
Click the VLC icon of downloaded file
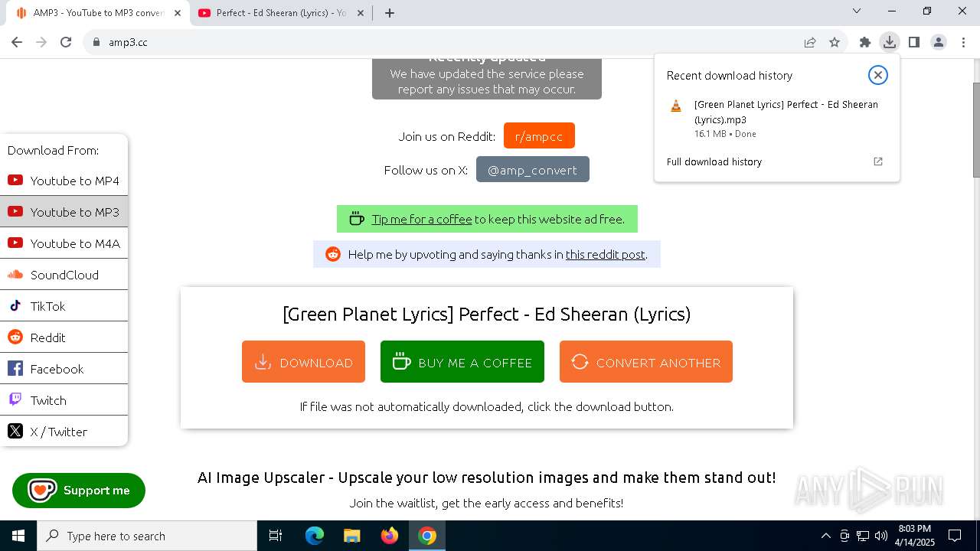coord(676,106)
